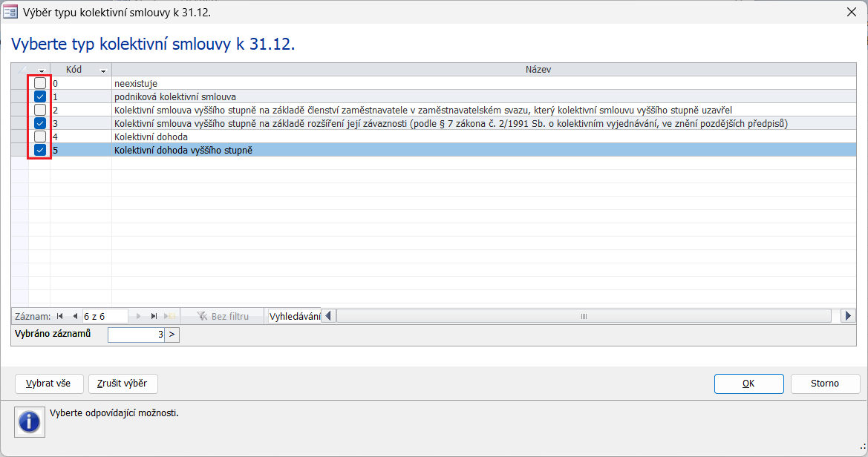Click the Bez filtru filter indicator

[223, 317]
